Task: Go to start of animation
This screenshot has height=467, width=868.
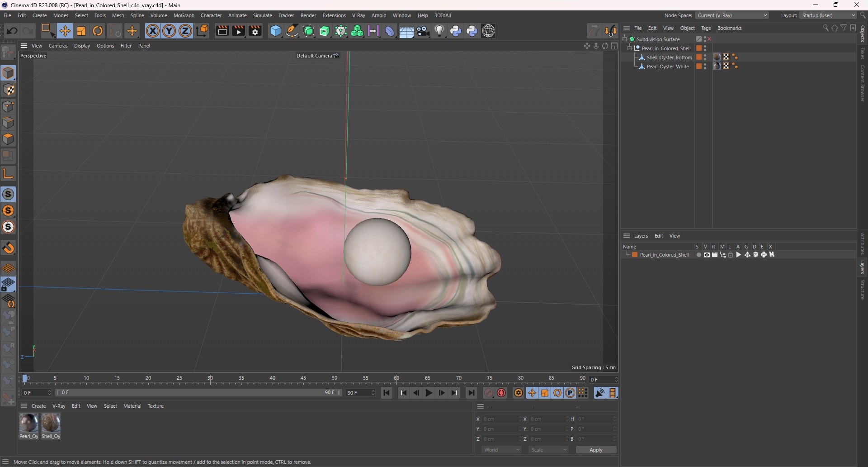Action: pyautogui.click(x=387, y=393)
